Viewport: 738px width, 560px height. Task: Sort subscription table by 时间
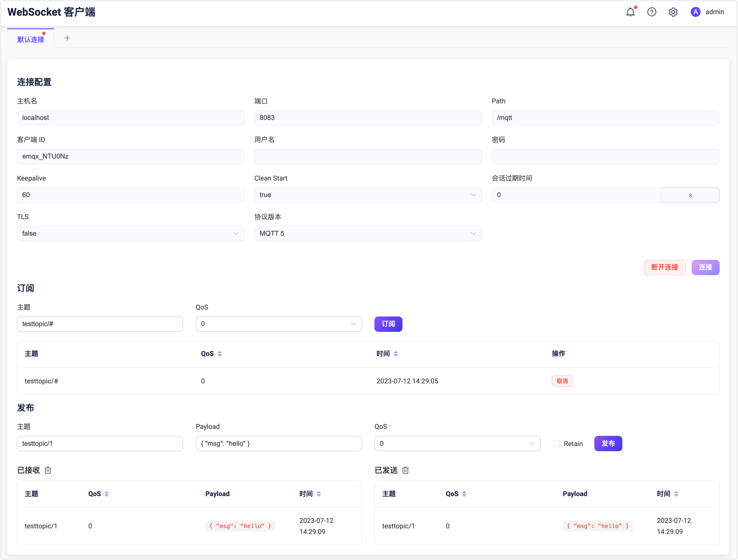pyautogui.click(x=396, y=354)
